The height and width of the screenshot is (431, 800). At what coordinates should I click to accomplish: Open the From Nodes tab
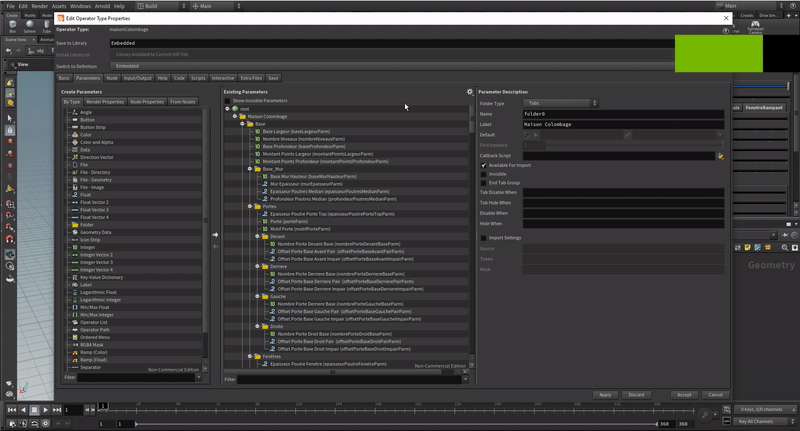click(183, 102)
